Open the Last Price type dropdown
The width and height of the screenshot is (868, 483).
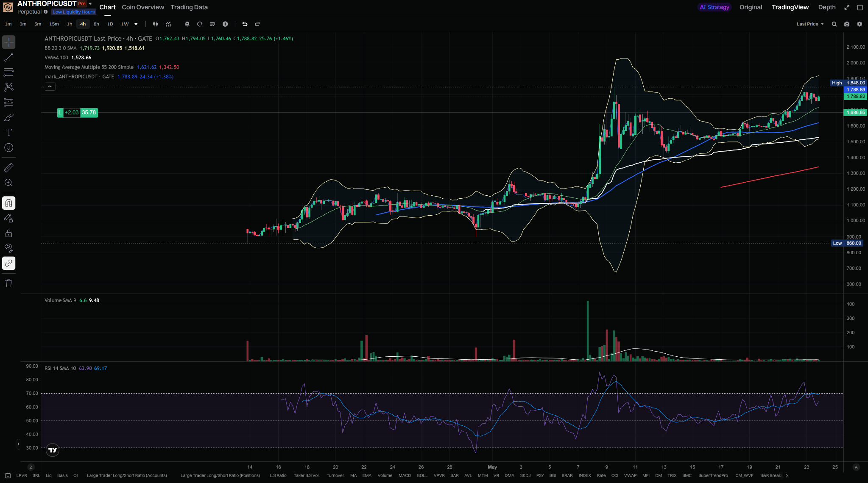(x=810, y=24)
